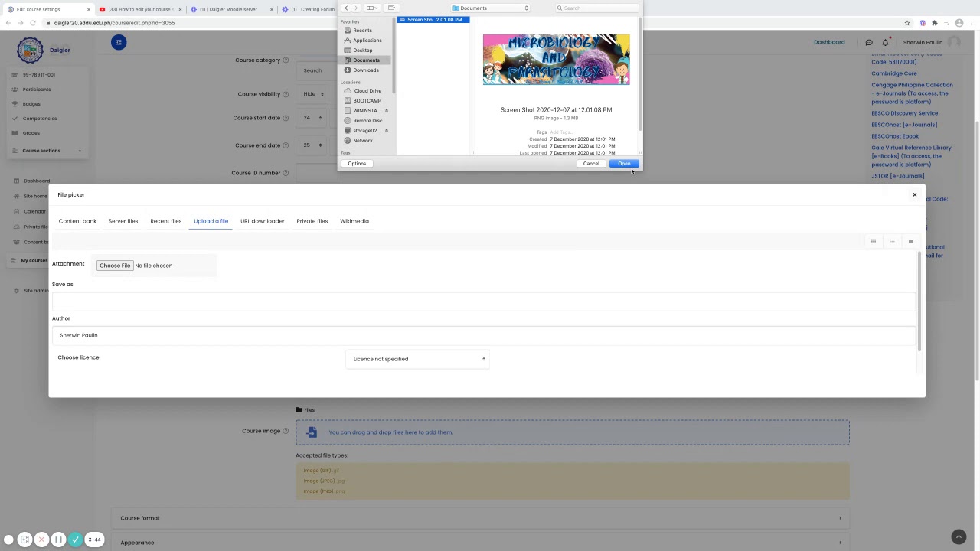Change the Finder view mode
The image size is (980, 551).
[x=372, y=8]
